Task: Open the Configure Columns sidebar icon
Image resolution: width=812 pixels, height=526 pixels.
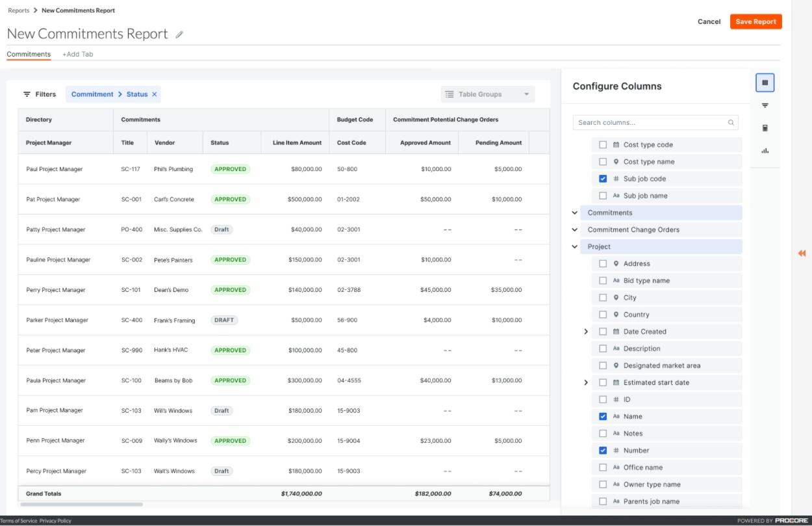Action: 765,83
